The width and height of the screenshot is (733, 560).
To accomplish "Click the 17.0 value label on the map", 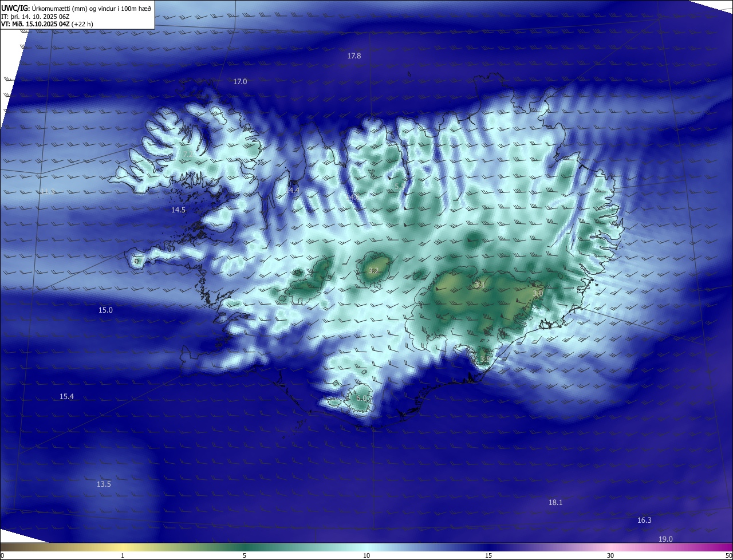I will [240, 81].
